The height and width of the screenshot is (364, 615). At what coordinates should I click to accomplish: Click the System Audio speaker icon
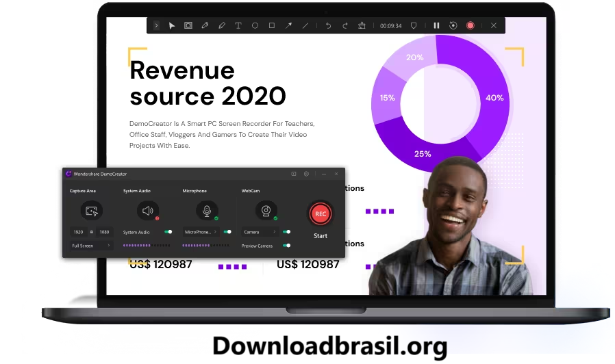click(x=148, y=211)
